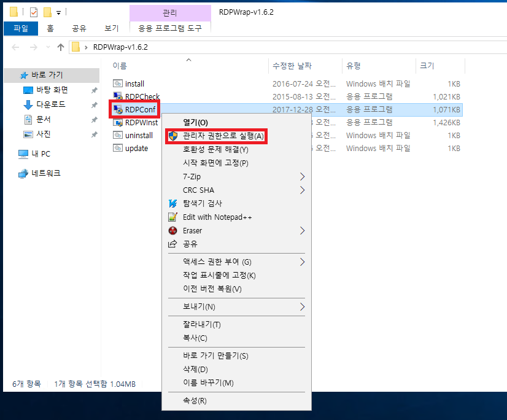Choose 삭제(D) in context menu
Screen dimensions: 507x420
237,369
